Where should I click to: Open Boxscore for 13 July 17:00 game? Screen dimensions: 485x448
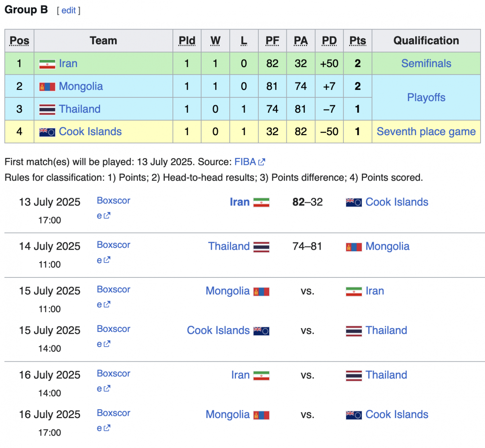coord(114,208)
